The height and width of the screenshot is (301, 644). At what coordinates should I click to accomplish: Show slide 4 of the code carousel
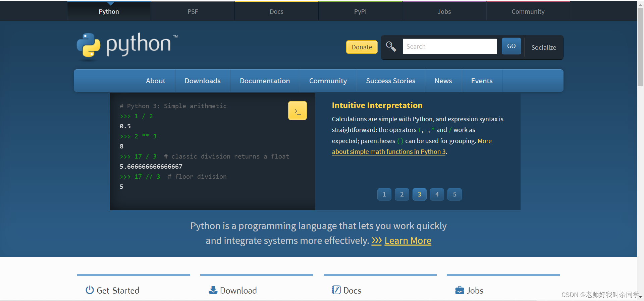click(437, 194)
